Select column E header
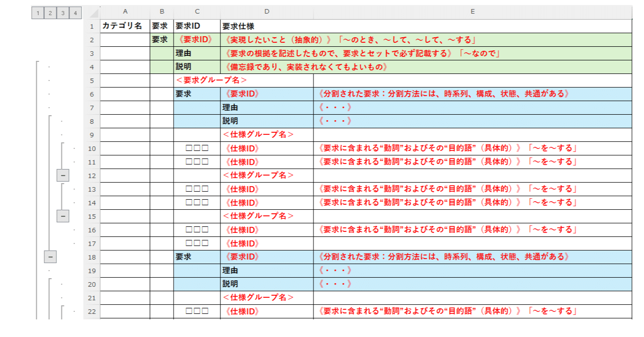 (x=472, y=11)
